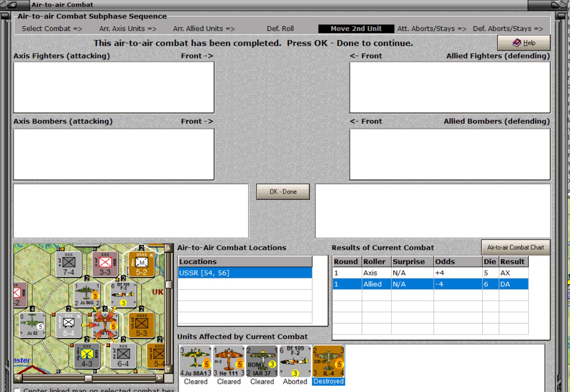Screen dimensions: 570x392
Task: Select the Destroyed IL-4 DB-3F unit
Action: coord(328,362)
